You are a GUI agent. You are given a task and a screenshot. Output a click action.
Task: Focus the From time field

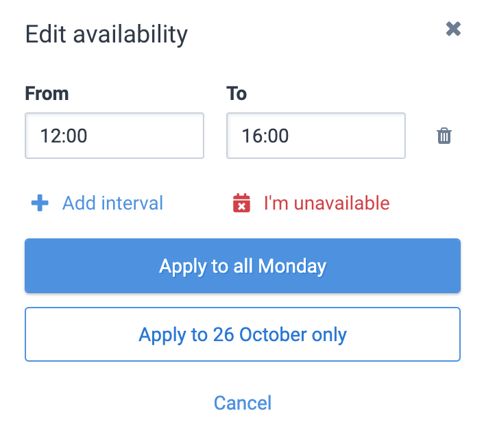coord(114,136)
